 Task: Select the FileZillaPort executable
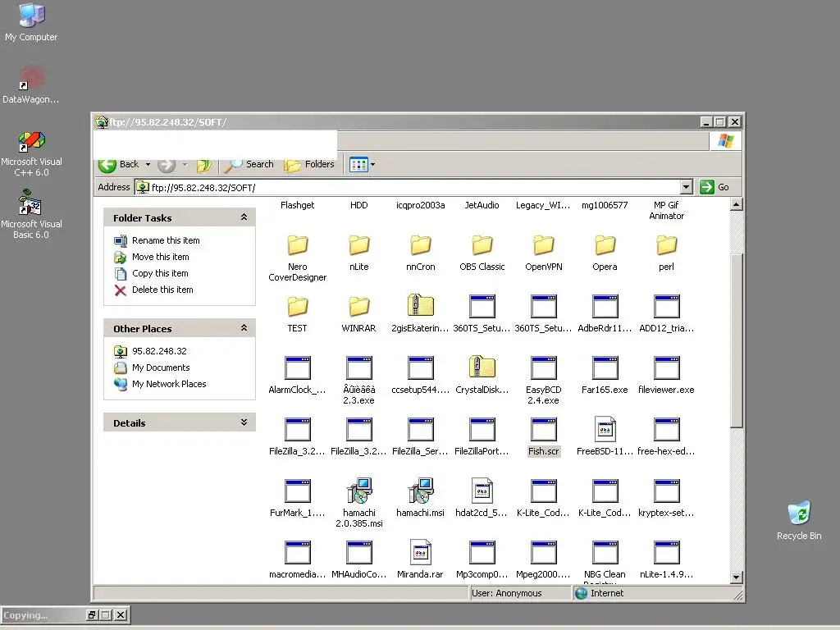(x=482, y=437)
